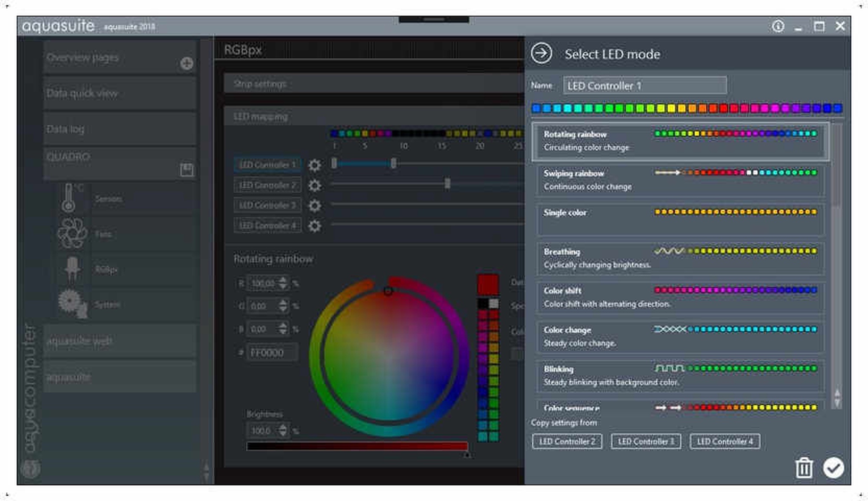The width and height of the screenshot is (868, 501).
Task: Open the settings gear for LED Controller 1
Action: tap(315, 165)
